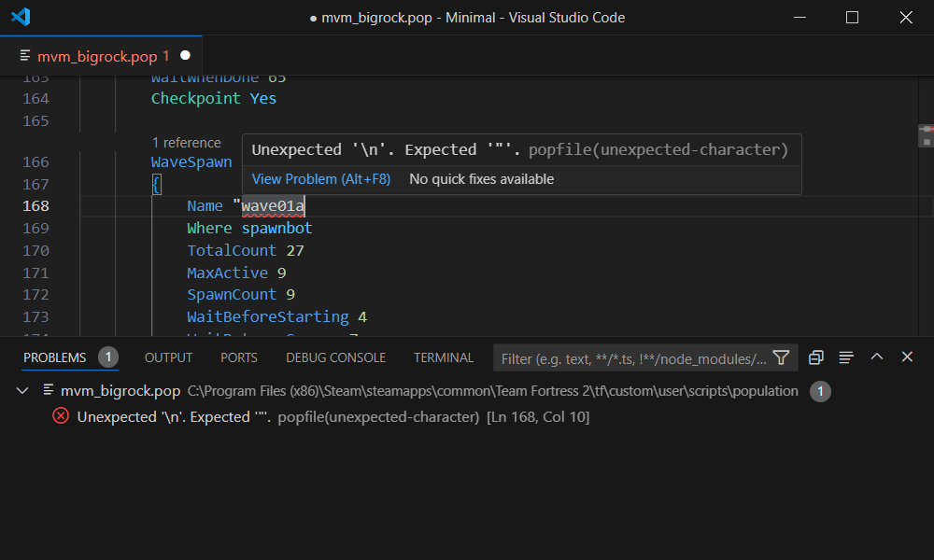Viewport: 934px width, 560px height.
Task: Switch to the OUTPUT panel tab
Action: click(168, 357)
